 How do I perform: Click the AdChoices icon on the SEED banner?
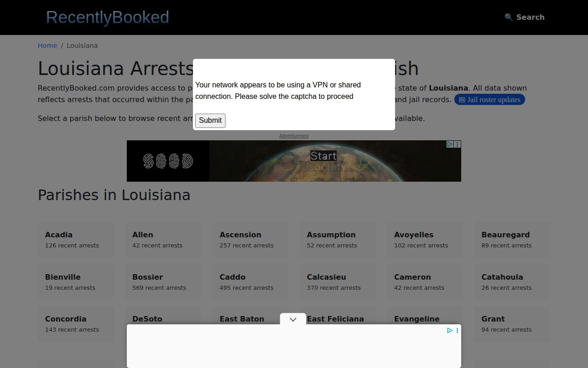point(450,144)
